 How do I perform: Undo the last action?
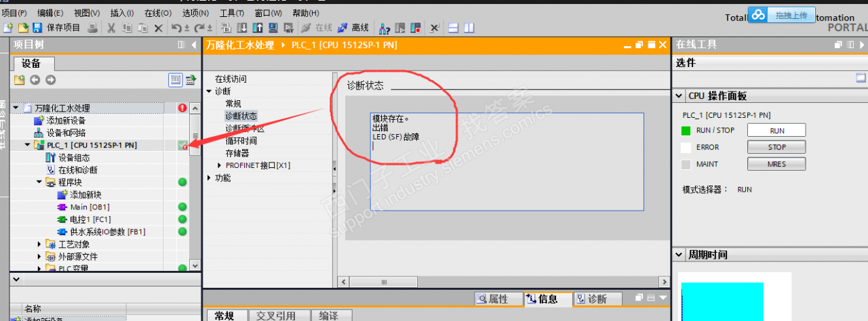click(176, 28)
